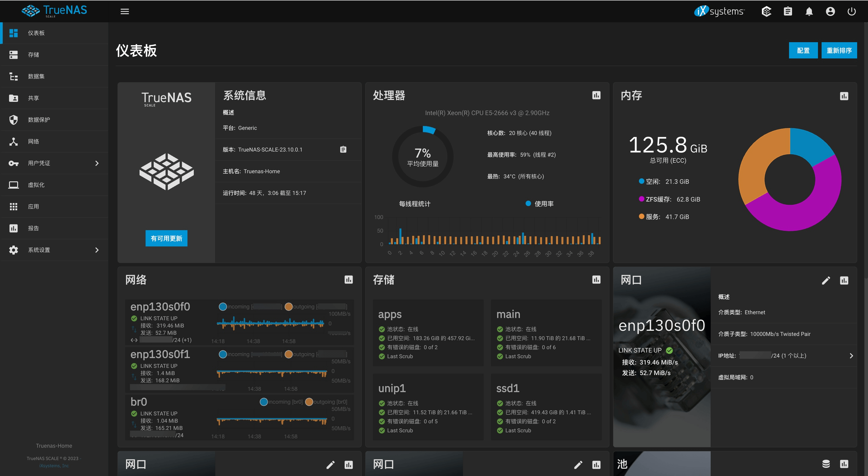Expand IP地址 details chevron

pyautogui.click(x=851, y=356)
